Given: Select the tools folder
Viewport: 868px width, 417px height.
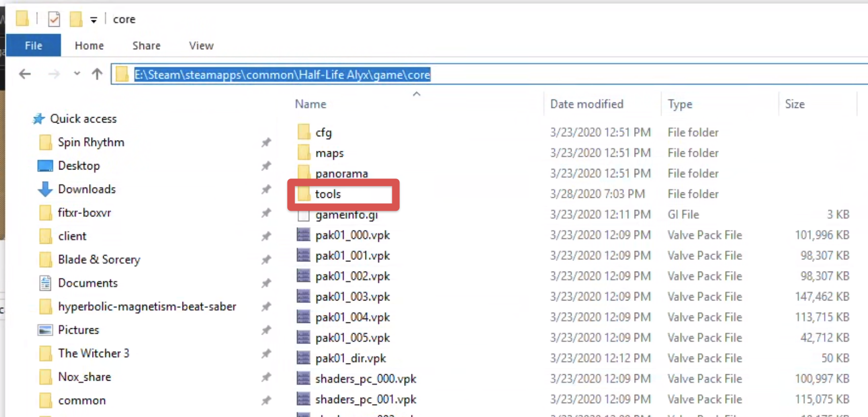Looking at the screenshot, I should pos(328,194).
